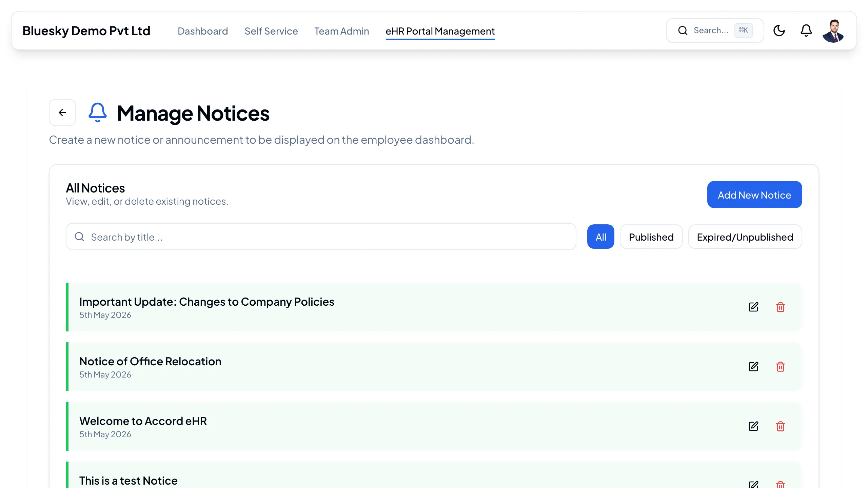
Task: Open Welcome to Accord eHR title
Action: 143,421
